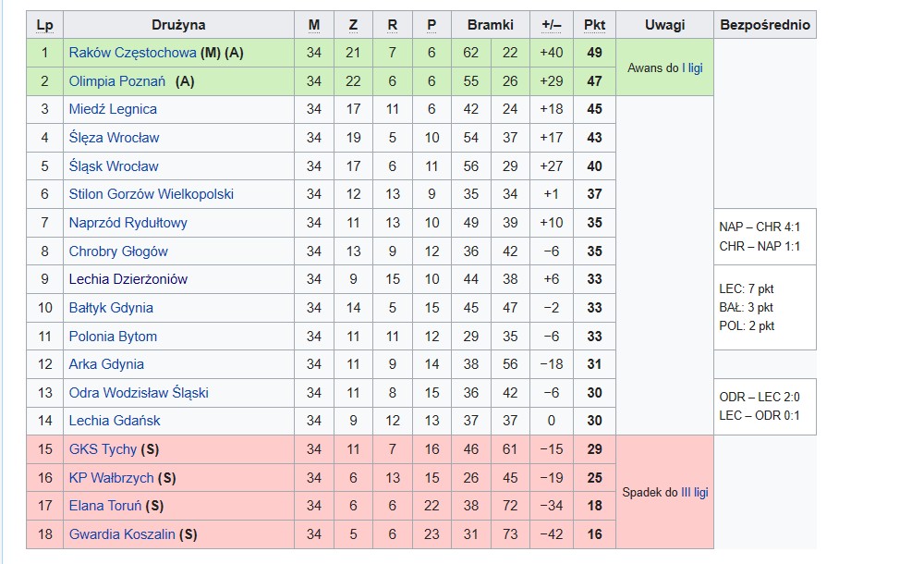Follow the I ligi promotion link
Screen dimensions: 924x564
pos(692,67)
